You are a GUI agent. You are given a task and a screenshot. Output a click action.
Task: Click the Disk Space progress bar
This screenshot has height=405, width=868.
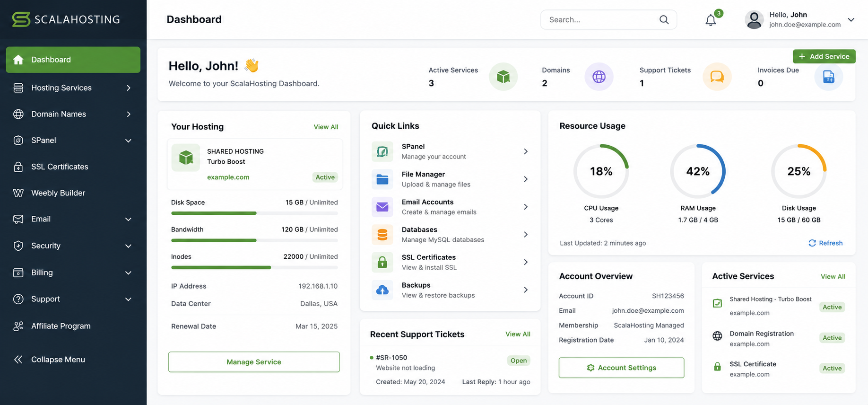[254, 213]
